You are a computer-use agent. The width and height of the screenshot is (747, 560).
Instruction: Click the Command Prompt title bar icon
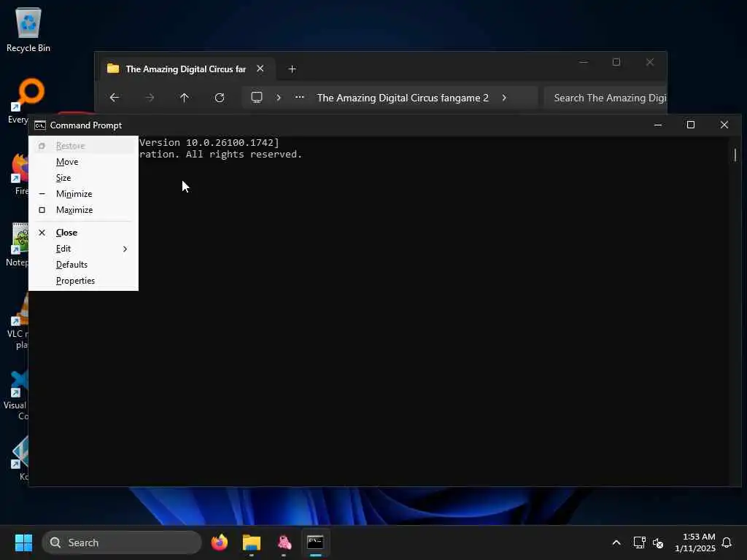40,125
